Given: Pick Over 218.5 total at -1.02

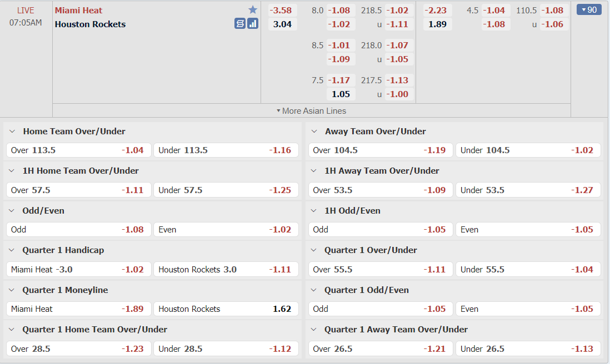Looking at the screenshot, I should [399, 10].
